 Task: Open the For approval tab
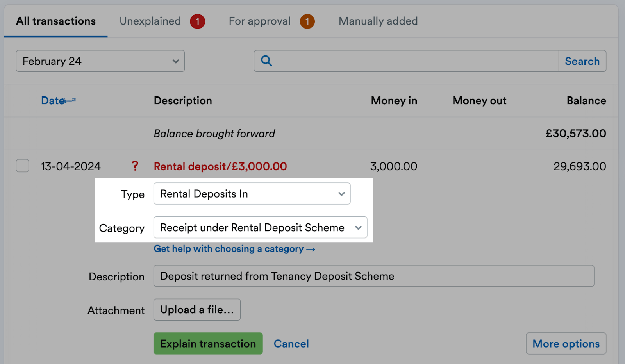pos(259,21)
